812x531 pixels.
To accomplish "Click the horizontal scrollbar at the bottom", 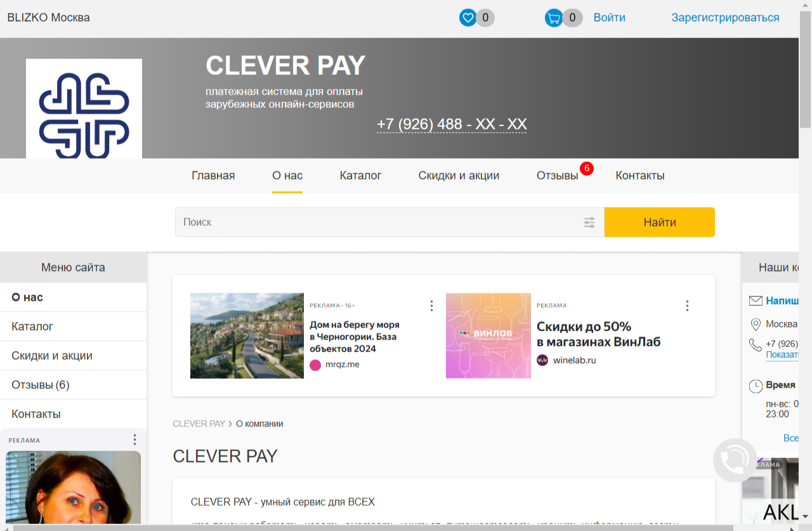I will tap(373, 527).
